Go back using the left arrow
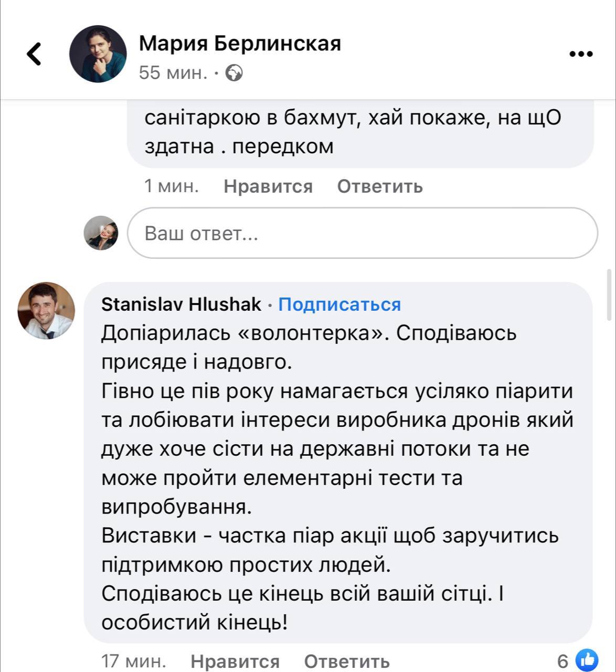The width and height of the screenshot is (616, 672). coord(34,54)
